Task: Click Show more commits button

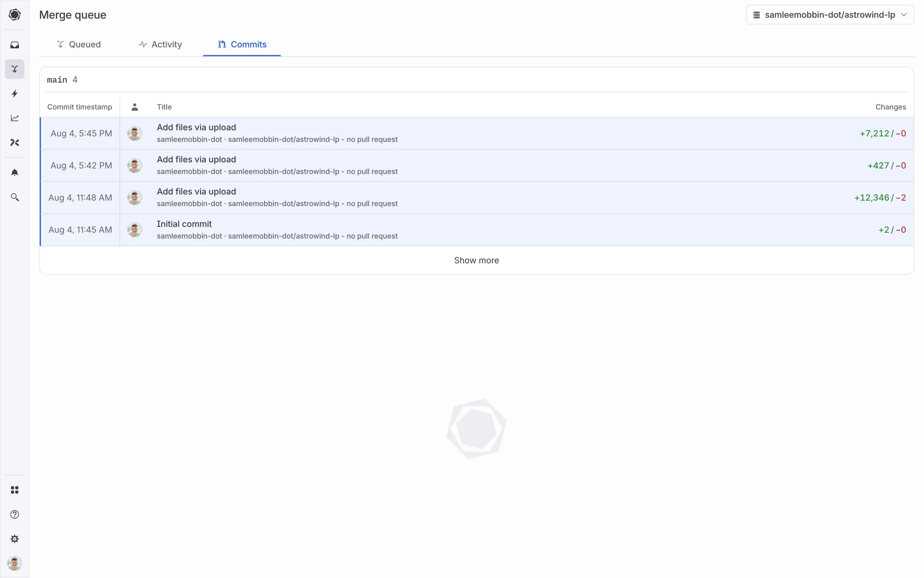Action: tap(476, 261)
